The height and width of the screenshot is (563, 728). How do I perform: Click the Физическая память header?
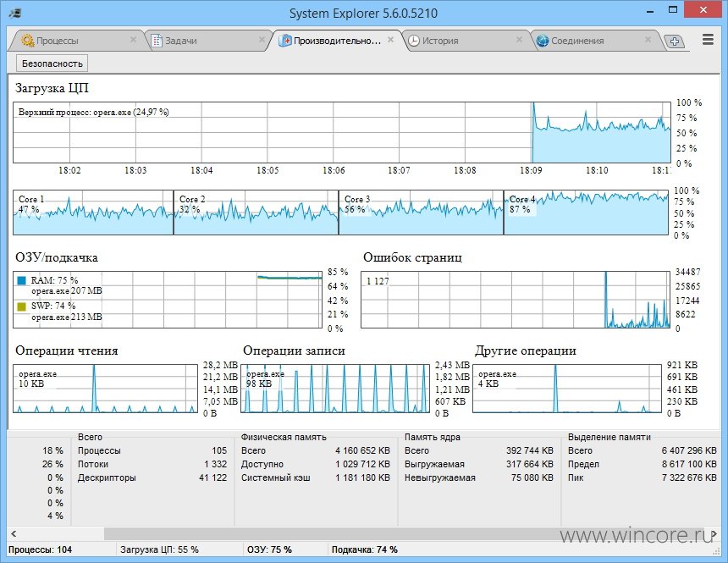[284, 437]
